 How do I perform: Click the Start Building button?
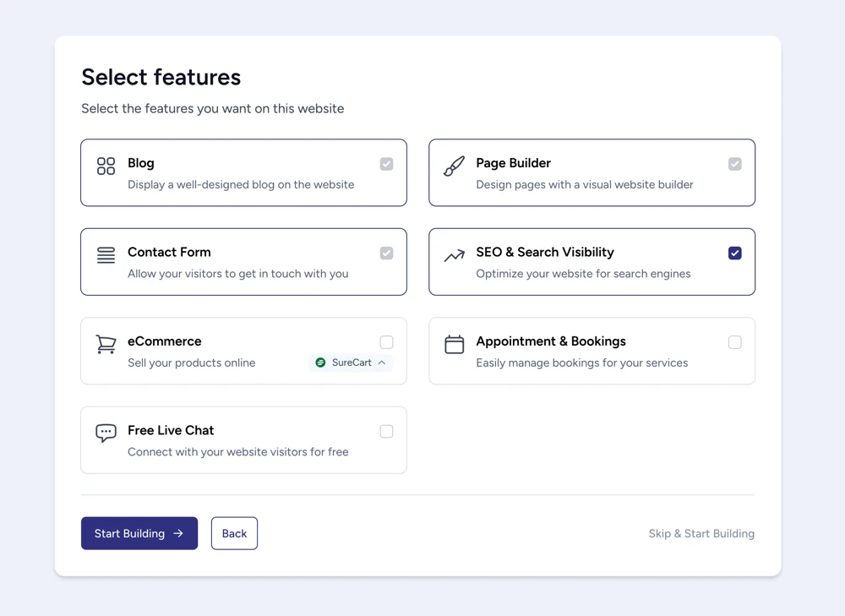pos(139,533)
